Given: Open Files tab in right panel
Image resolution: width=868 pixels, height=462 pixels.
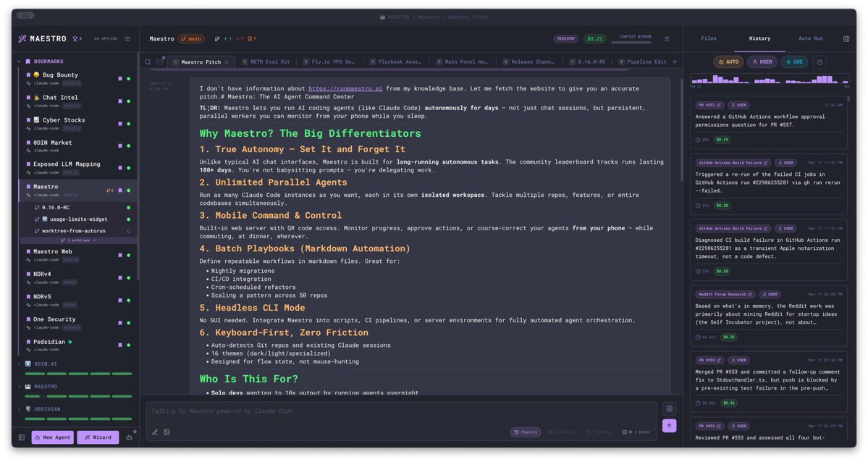Looking at the screenshot, I should point(709,39).
